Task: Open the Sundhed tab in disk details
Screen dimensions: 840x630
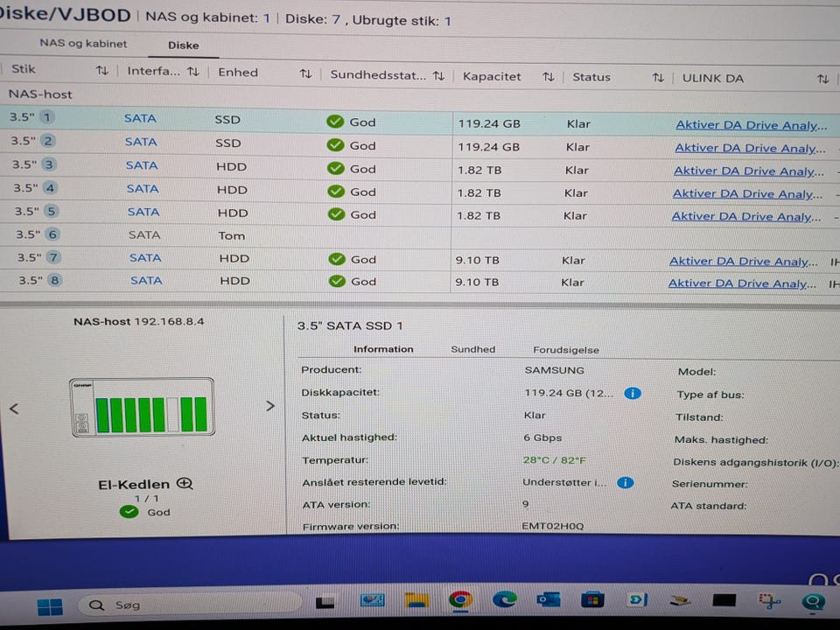Action: 472,349
